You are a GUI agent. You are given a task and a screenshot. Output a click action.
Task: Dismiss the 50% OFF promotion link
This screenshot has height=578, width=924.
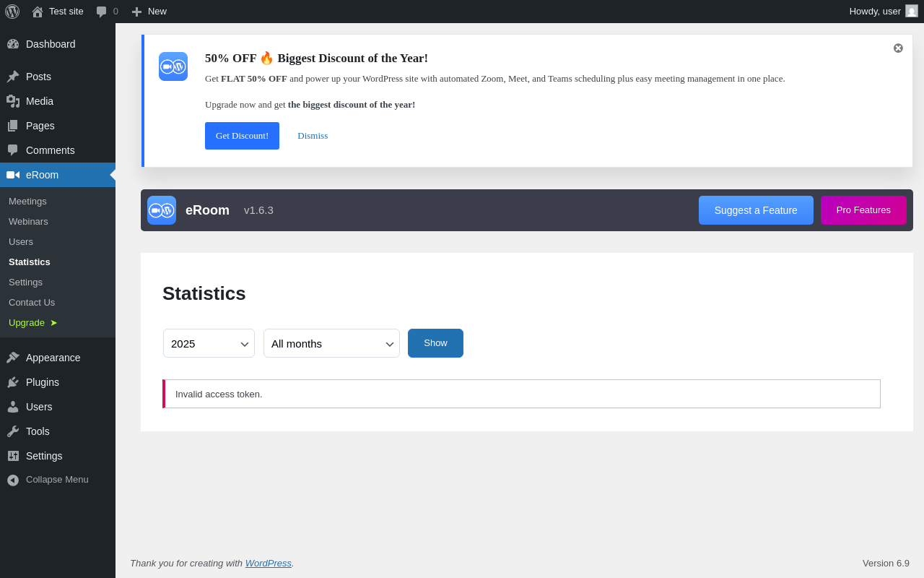[313, 136]
